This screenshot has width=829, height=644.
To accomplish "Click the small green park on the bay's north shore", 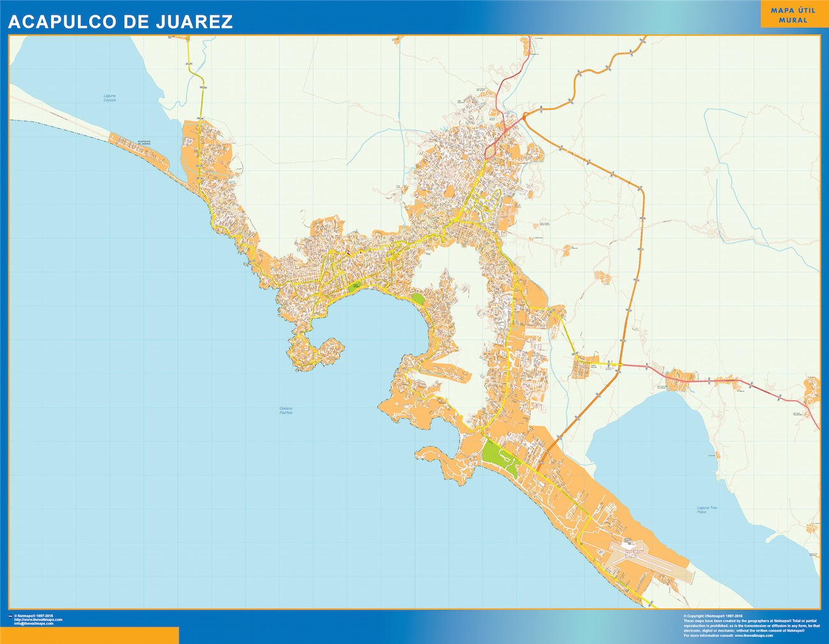I will (354, 288).
